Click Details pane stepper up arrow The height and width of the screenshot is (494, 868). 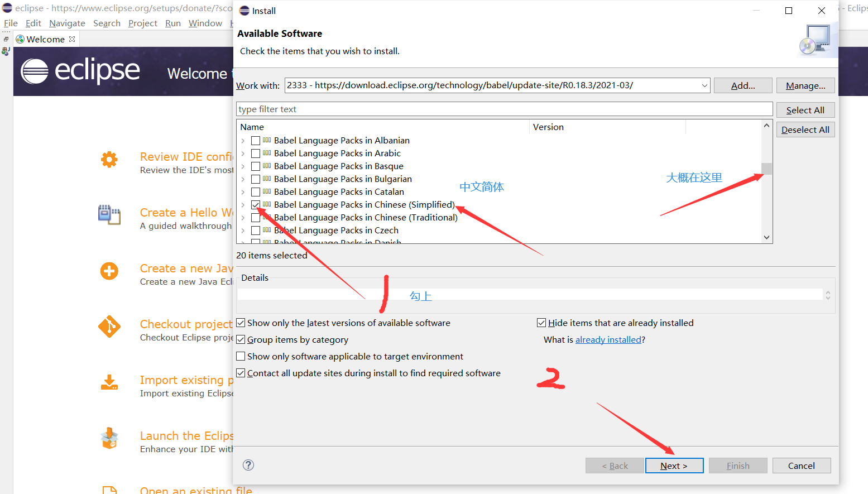tap(828, 292)
